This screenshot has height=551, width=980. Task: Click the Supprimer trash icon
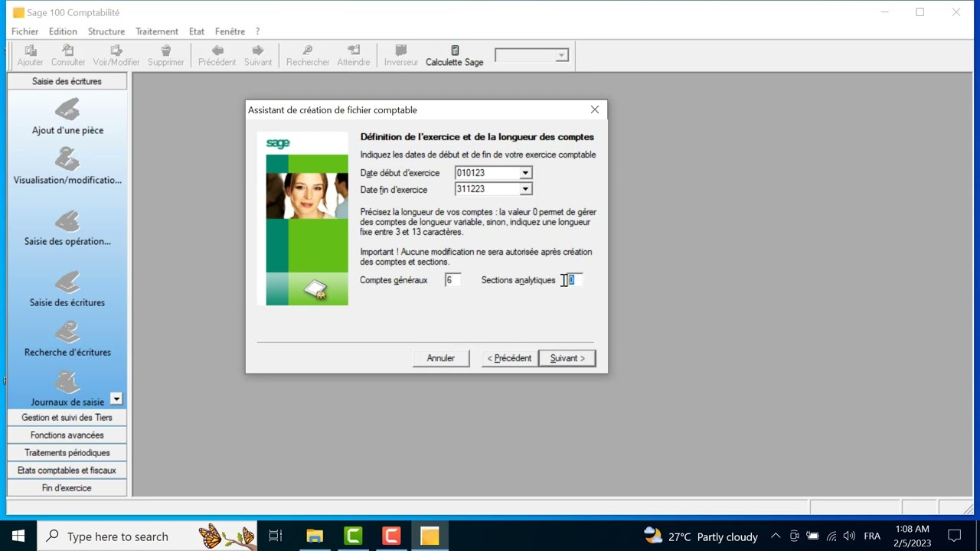click(x=166, y=51)
